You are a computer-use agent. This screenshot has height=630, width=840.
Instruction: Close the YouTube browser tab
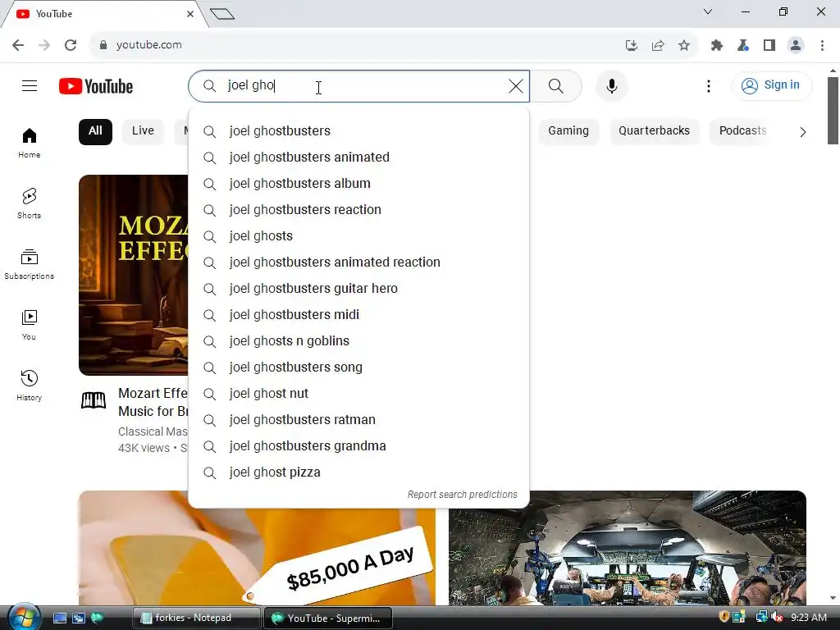click(x=190, y=14)
